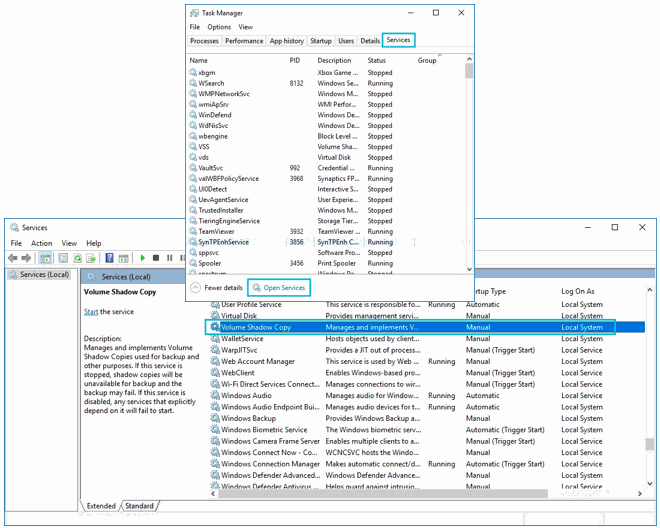Open the Users tab in Task Manager
The height and width of the screenshot is (528, 660).
[346, 41]
